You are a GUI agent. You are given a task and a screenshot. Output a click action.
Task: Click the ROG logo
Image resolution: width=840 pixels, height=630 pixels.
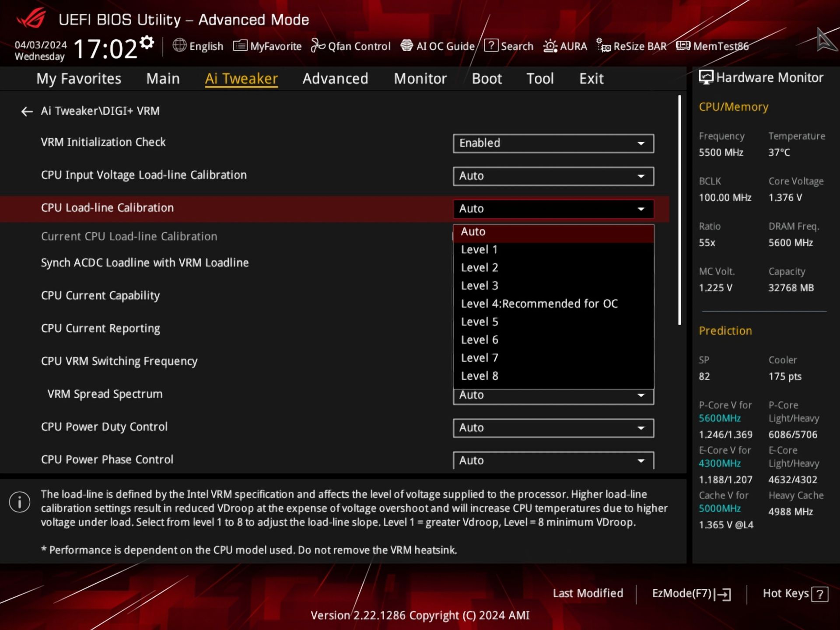[x=31, y=19]
